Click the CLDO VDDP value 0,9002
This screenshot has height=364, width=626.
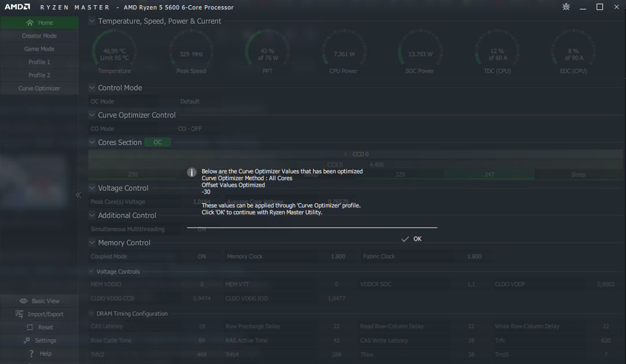pos(606,284)
